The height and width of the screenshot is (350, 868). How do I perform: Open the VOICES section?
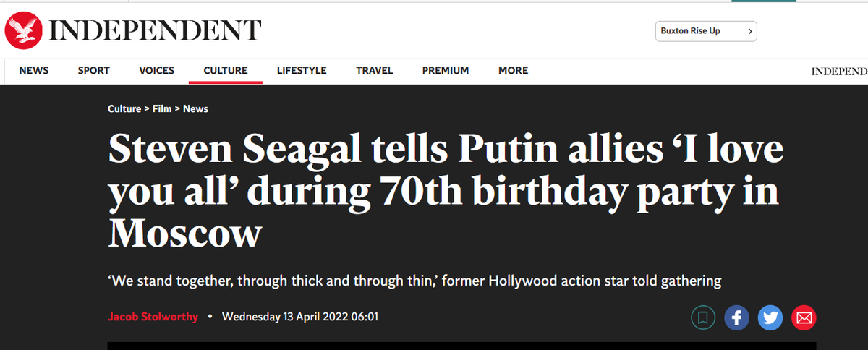pos(157,70)
